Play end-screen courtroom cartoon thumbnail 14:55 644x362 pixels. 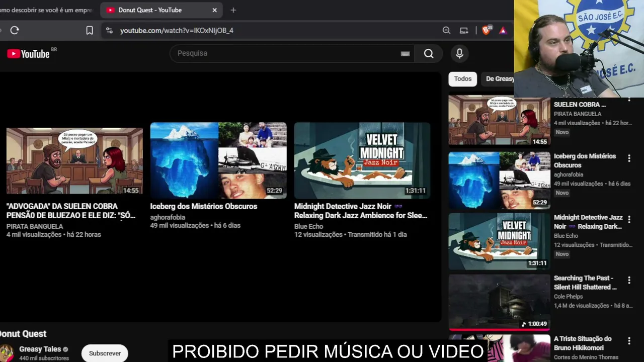click(x=74, y=161)
